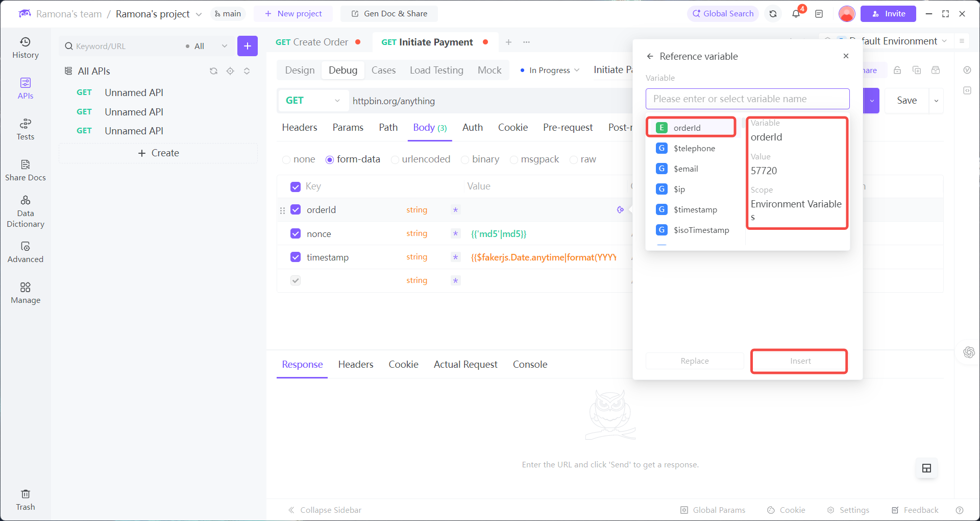The image size is (980, 521).
Task: Open the Trash
Action: pos(25,500)
